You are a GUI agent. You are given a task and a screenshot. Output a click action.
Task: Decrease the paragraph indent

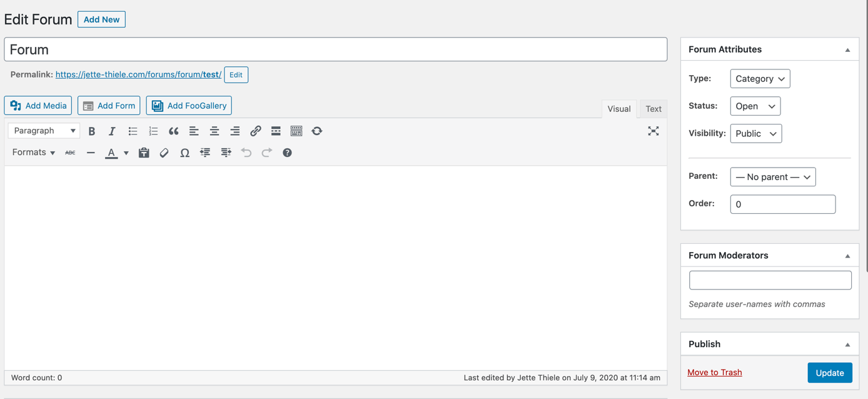coord(205,153)
